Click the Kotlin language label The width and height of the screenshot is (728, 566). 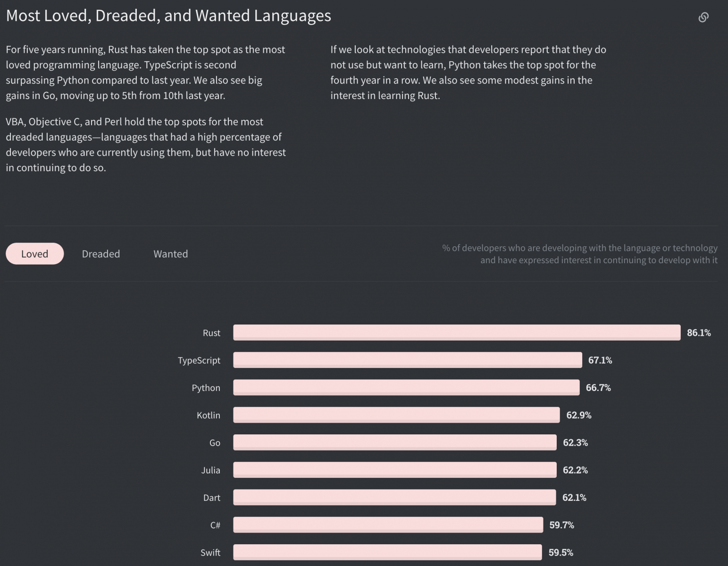click(x=208, y=415)
